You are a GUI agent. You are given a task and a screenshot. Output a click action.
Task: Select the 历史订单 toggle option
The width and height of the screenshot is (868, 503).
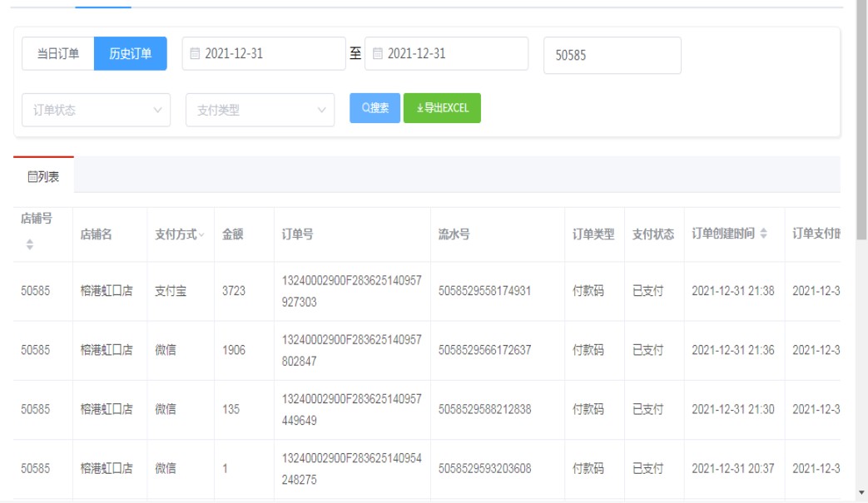pyautogui.click(x=131, y=54)
